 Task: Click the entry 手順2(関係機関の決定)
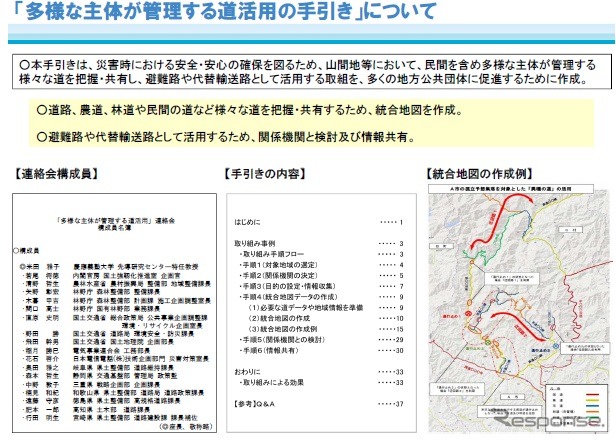[x=279, y=275]
